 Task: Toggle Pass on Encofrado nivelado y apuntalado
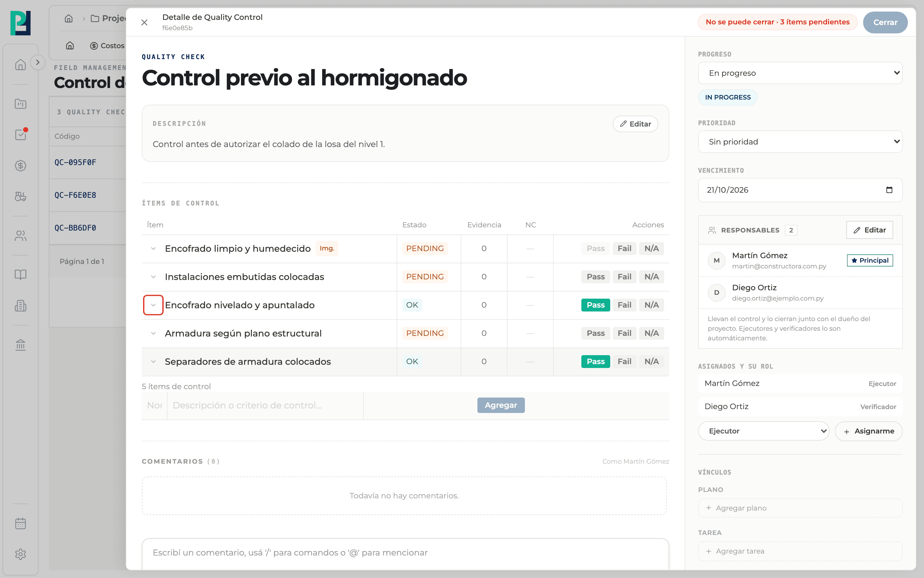pyautogui.click(x=595, y=305)
